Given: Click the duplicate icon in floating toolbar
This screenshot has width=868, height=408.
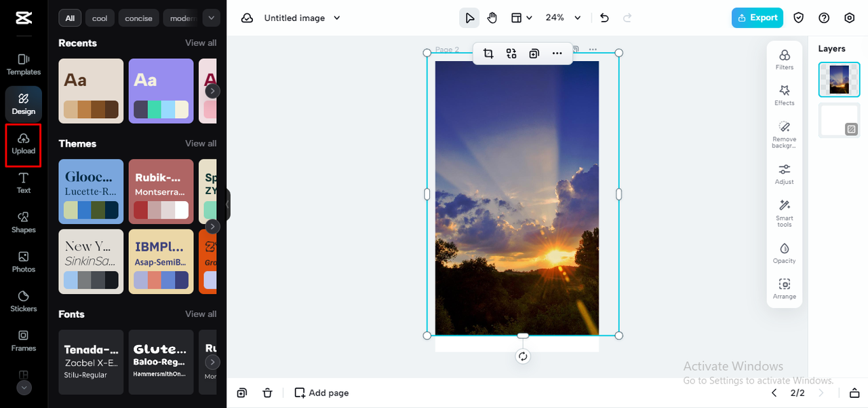Looking at the screenshot, I should pos(534,53).
